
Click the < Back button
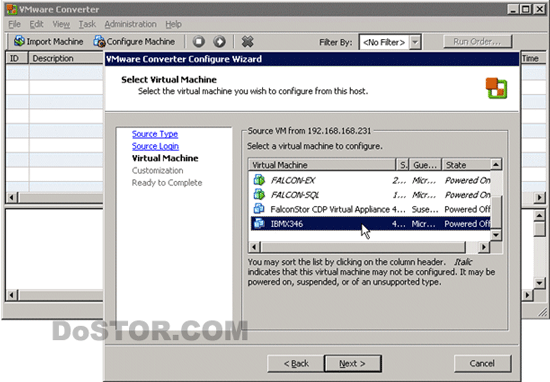(296, 363)
